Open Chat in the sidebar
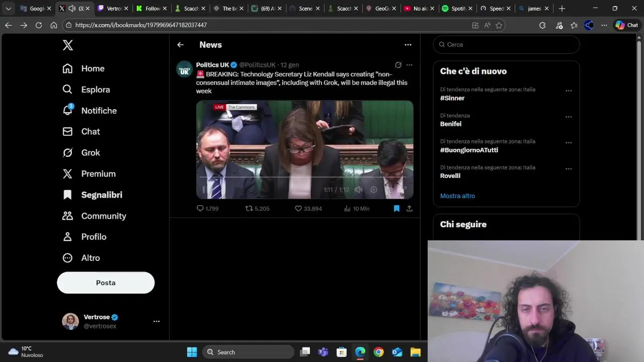644x362 pixels. 81,131
